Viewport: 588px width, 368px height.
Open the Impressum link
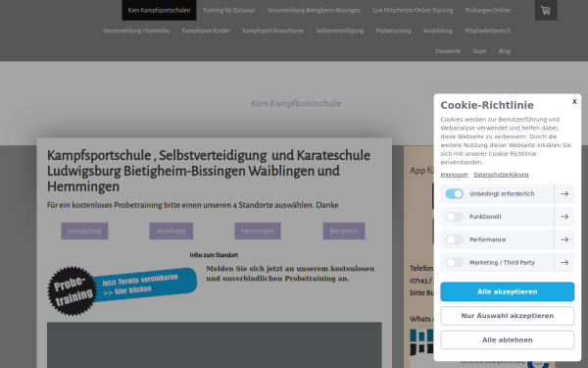click(x=454, y=175)
